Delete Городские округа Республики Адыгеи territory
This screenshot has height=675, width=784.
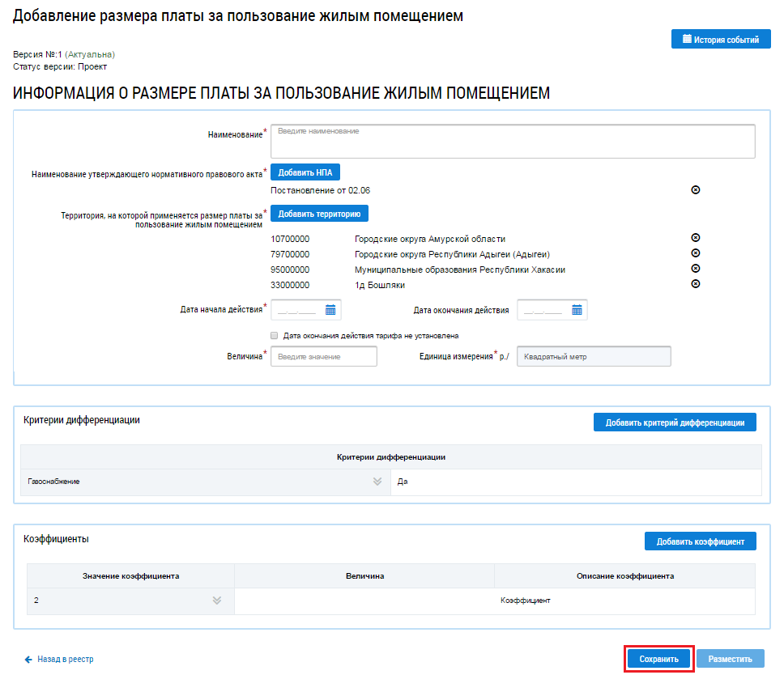[695, 253]
